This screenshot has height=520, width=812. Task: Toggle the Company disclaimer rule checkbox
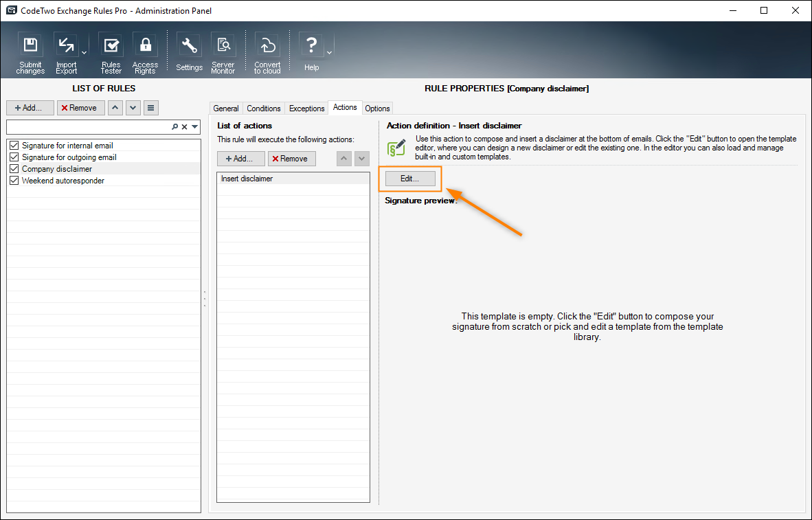[x=14, y=169]
